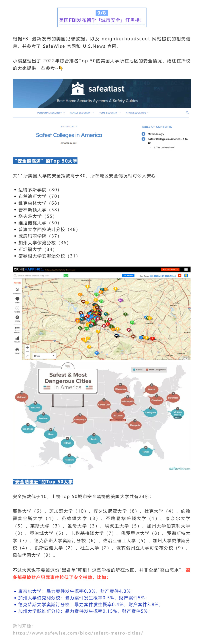Open the Report list icon
The image size is (204, 644).
[17, 329]
